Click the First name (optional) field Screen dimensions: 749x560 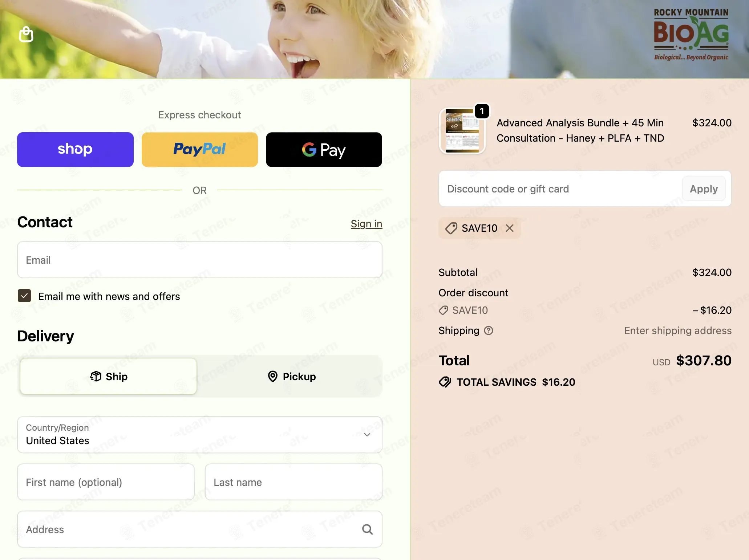click(x=106, y=482)
